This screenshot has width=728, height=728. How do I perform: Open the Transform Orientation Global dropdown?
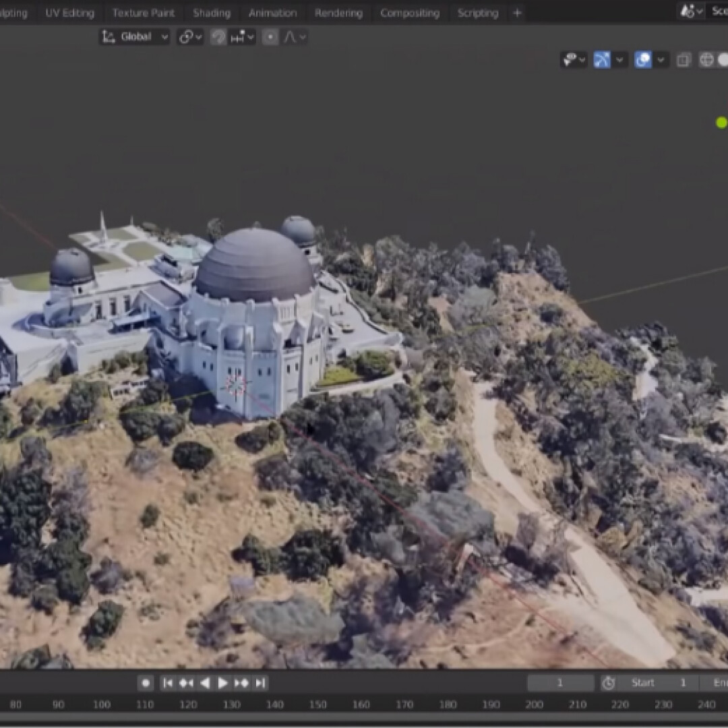135,37
